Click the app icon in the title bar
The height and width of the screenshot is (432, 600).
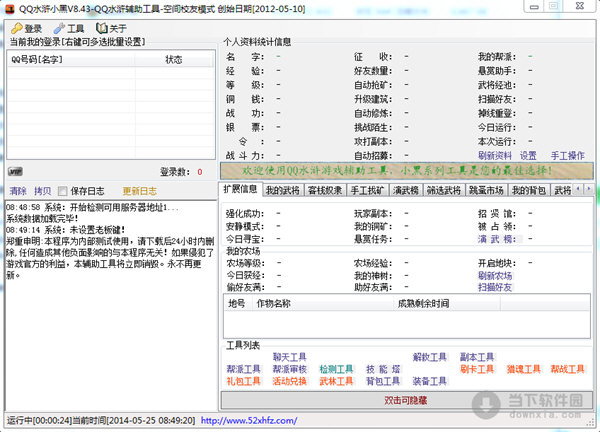[10, 8]
